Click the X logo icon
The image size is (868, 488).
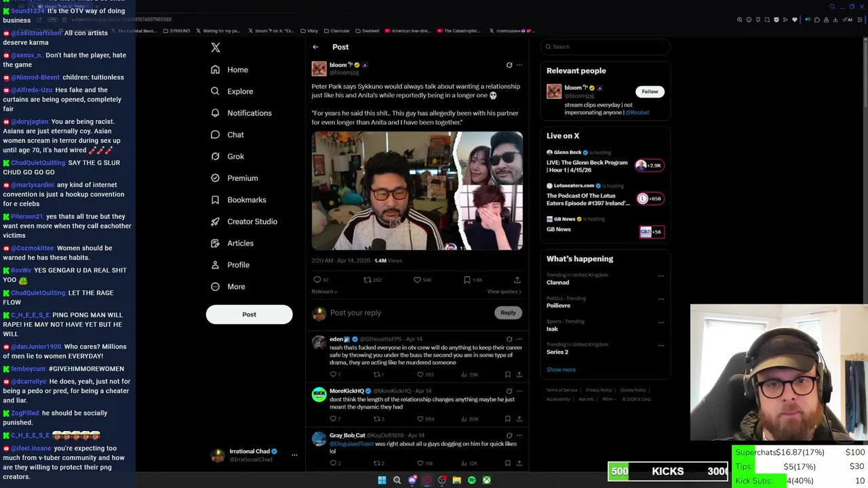click(216, 47)
